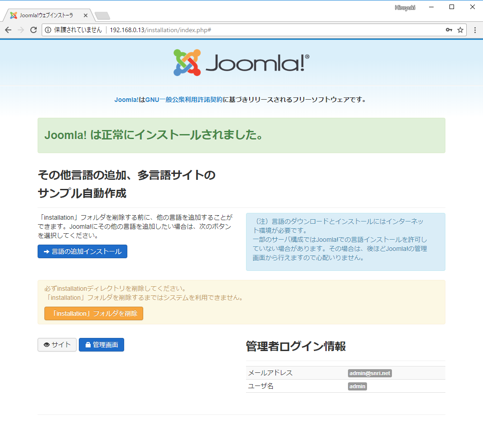Bookmark this page with the star icon

pyautogui.click(x=460, y=30)
